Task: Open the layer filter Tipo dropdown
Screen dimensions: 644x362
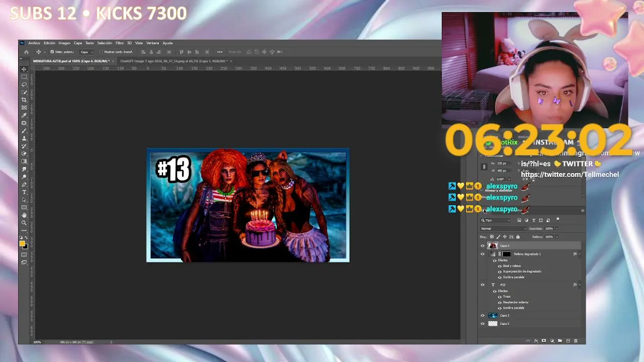Action: (496, 220)
